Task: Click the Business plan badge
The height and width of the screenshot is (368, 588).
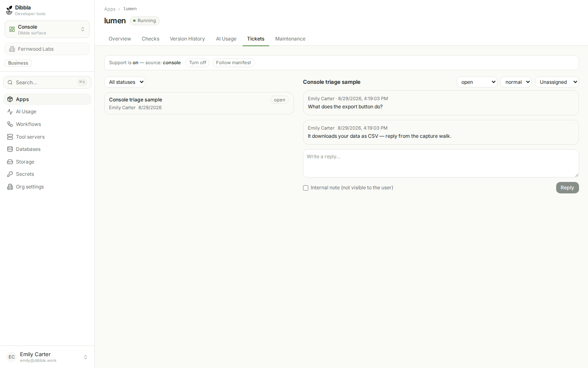Action: tap(18, 63)
